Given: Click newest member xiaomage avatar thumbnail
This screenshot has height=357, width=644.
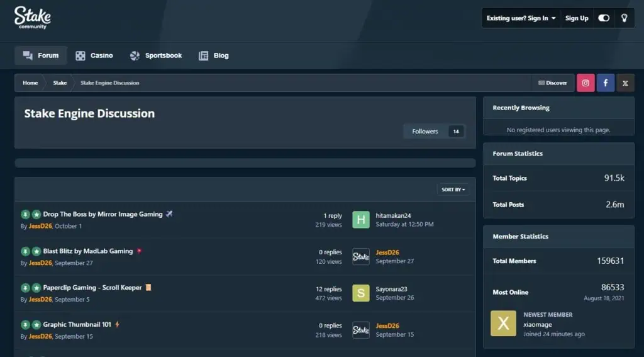Looking at the screenshot, I should pos(503,324).
